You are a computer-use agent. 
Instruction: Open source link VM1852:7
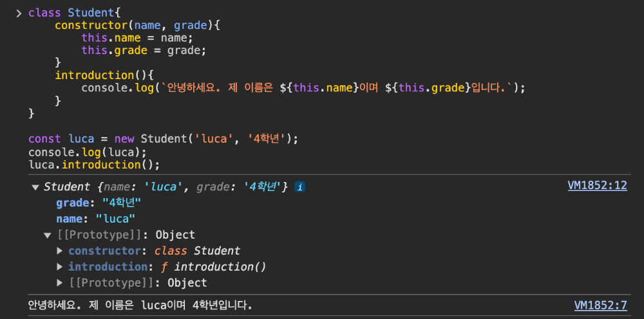[x=600, y=305]
